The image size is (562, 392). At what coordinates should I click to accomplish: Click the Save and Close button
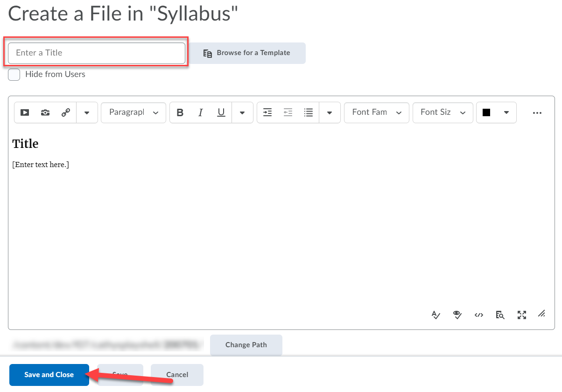49,375
